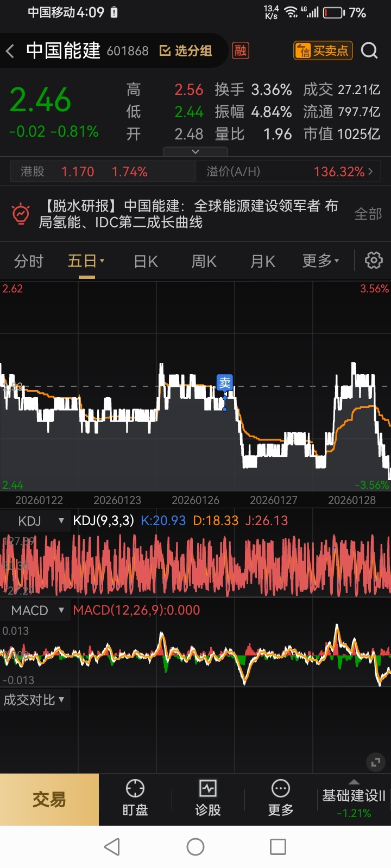
Task: Tap Android back navigation button
Action: [112, 847]
